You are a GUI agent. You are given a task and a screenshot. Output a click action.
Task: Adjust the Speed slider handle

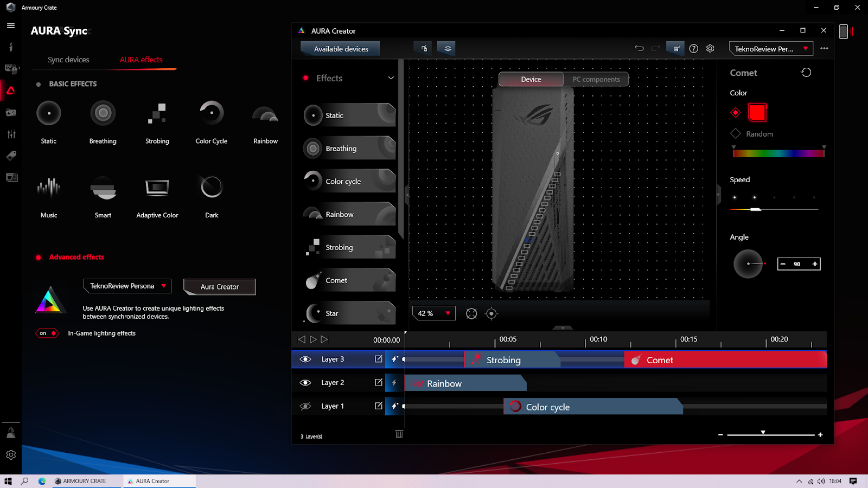pos(755,209)
